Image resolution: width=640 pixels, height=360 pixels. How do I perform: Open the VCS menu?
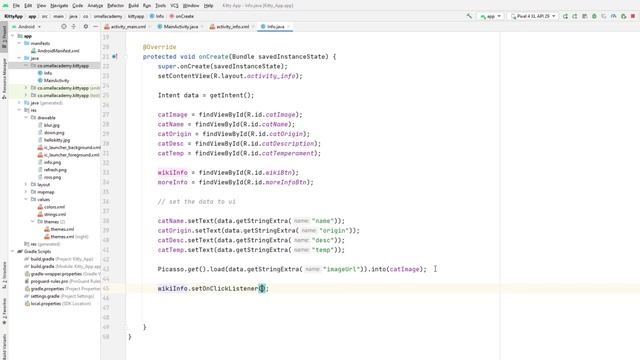click(174, 6)
